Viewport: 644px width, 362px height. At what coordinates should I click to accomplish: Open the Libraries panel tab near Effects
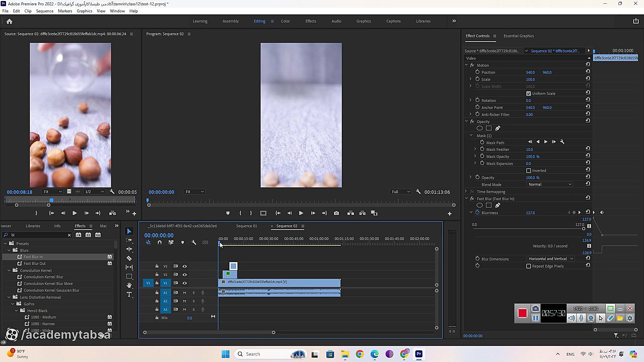(x=33, y=226)
